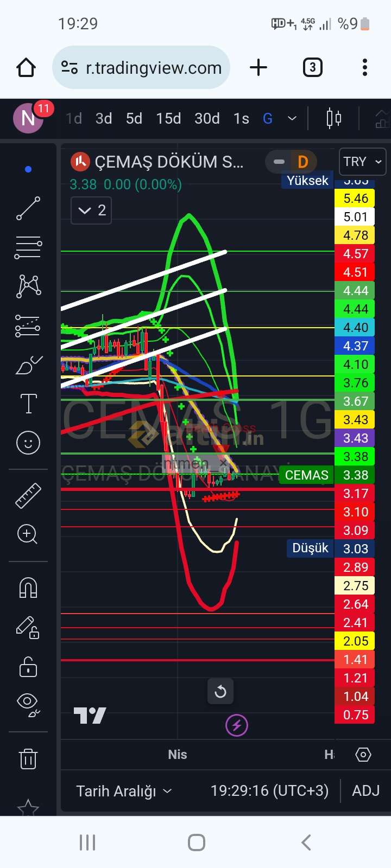Delete drawings with the trash icon
This screenshot has width=391, height=868.
tap(28, 758)
